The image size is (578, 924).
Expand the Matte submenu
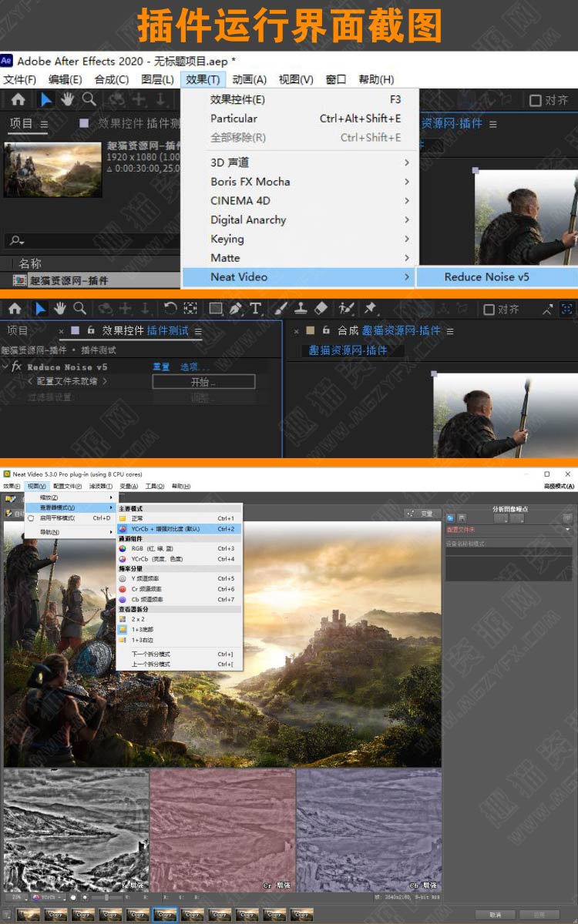pyautogui.click(x=300, y=258)
